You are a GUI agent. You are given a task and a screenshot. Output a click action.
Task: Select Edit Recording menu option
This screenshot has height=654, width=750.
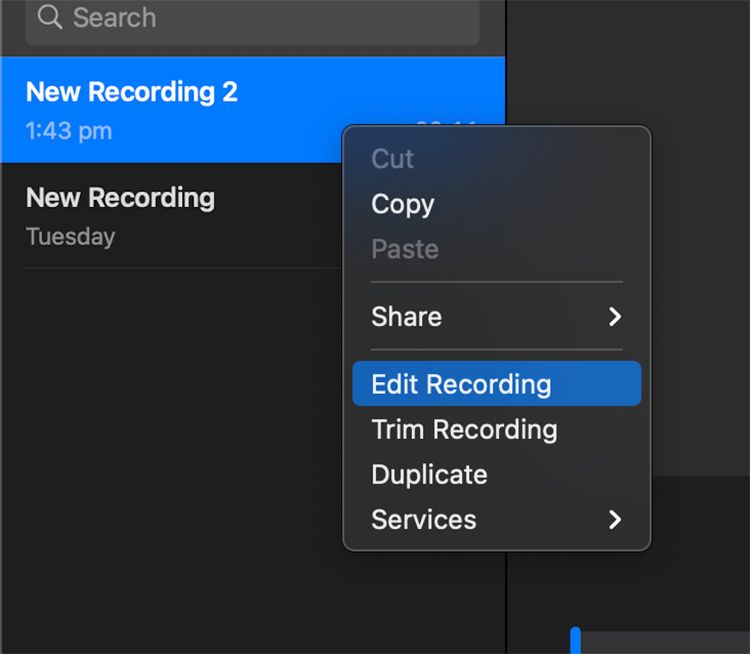[461, 385]
